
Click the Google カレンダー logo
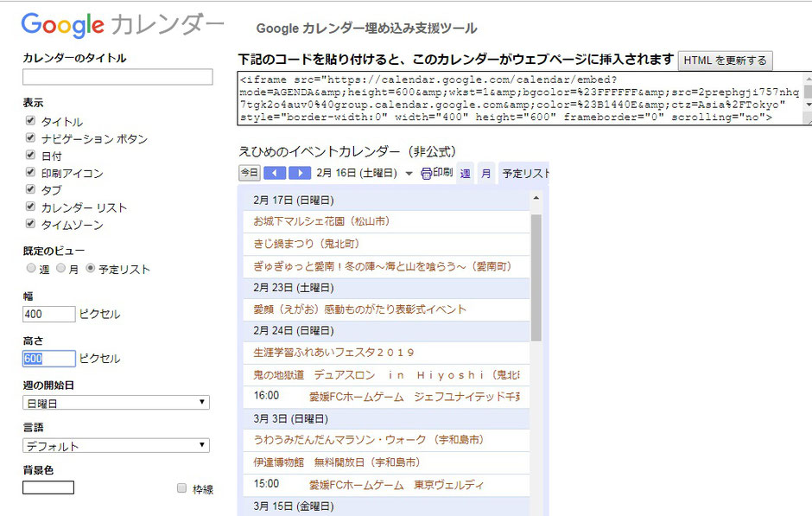(x=122, y=25)
